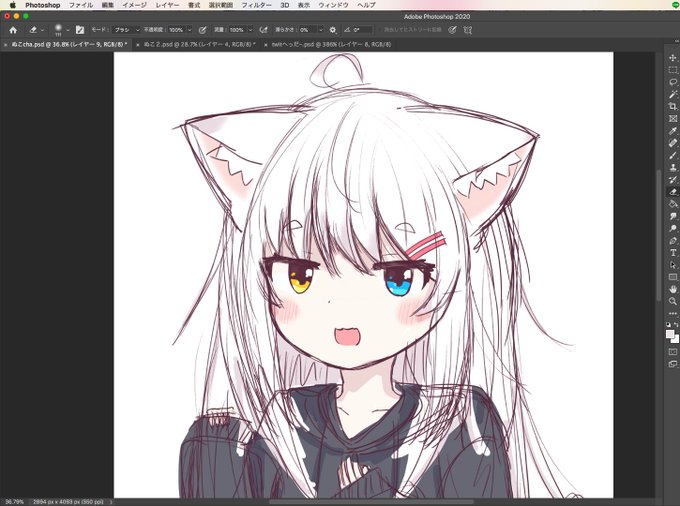Select the Eraser tool in tools panel
The image size is (680, 506).
click(673, 191)
